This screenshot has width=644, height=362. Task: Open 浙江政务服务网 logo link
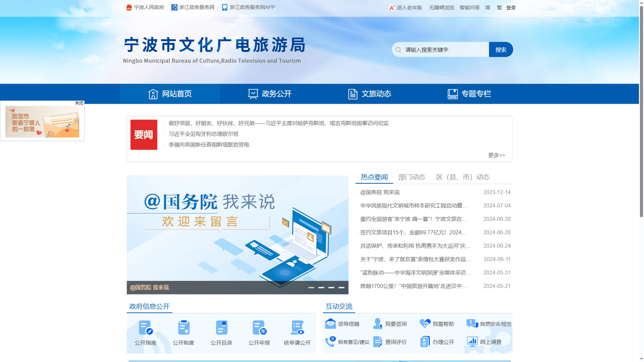(x=174, y=8)
